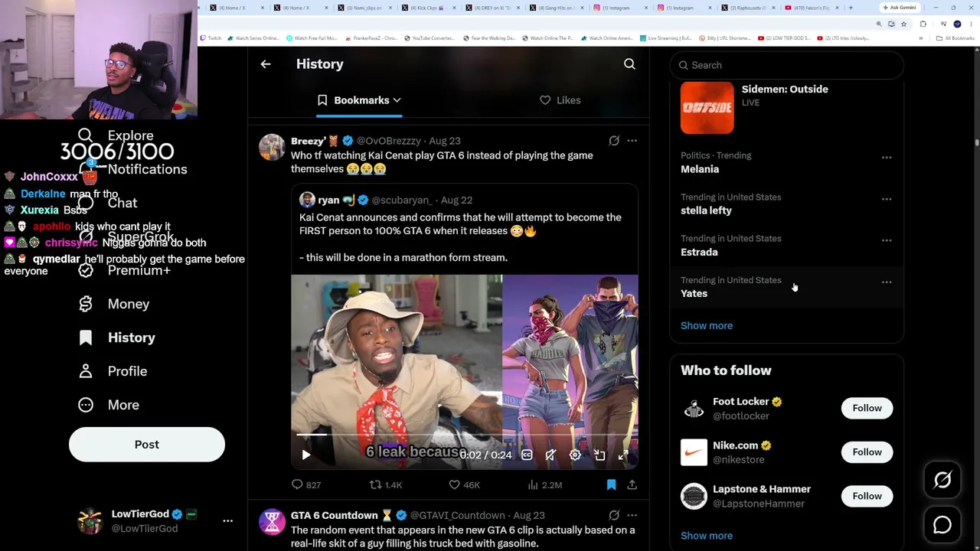Open the search icon in the History header
980x551 pixels.
click(629, 64)
